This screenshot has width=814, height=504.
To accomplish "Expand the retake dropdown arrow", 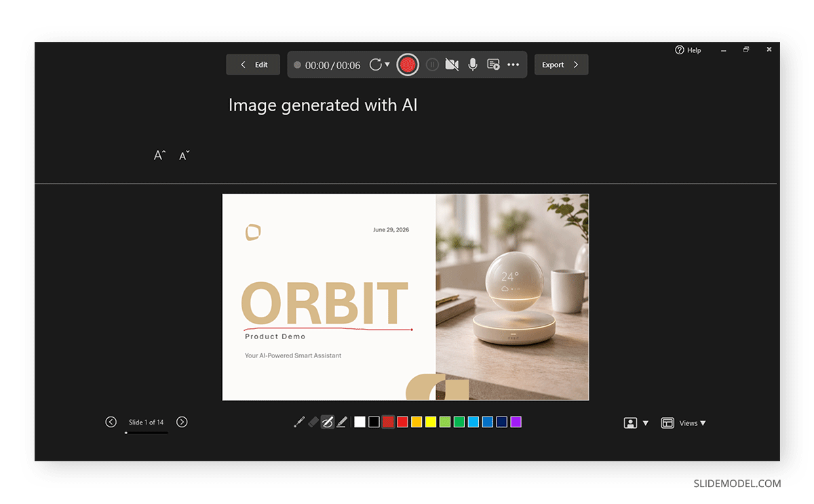I will 387,64.
